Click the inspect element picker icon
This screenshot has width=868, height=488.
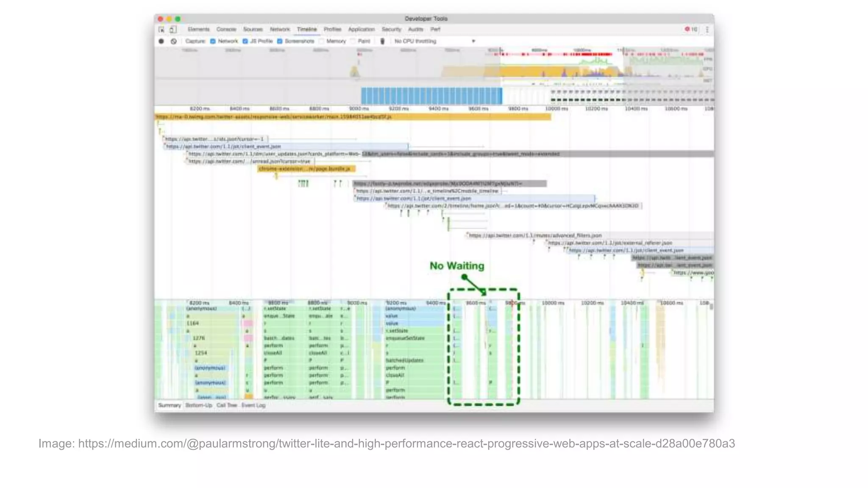[x=161, y=30]
